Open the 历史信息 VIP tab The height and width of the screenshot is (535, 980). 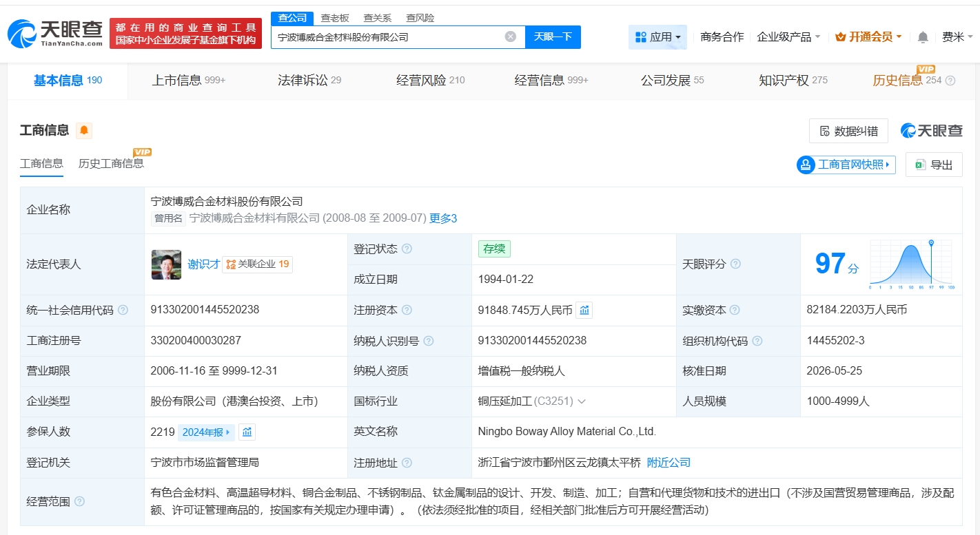[907, 81]
